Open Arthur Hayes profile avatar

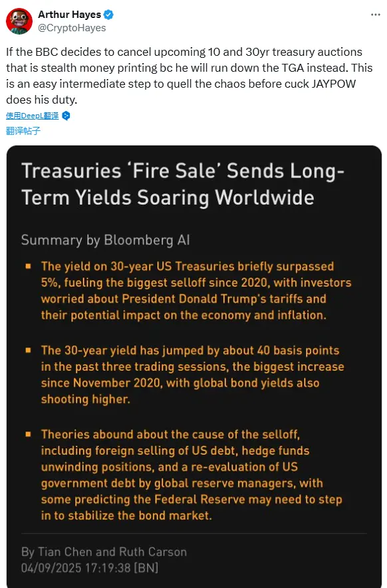[19, 21]
